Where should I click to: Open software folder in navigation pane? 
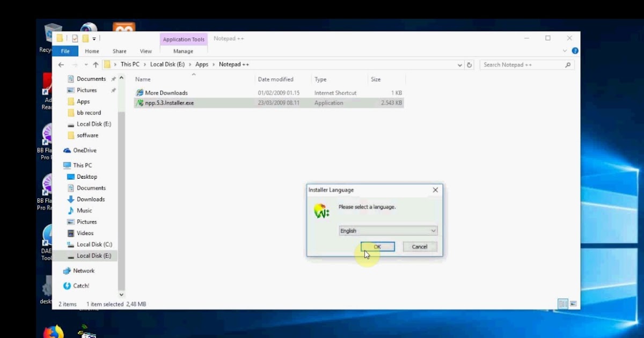pyautogui.click(x=87, y=135)
